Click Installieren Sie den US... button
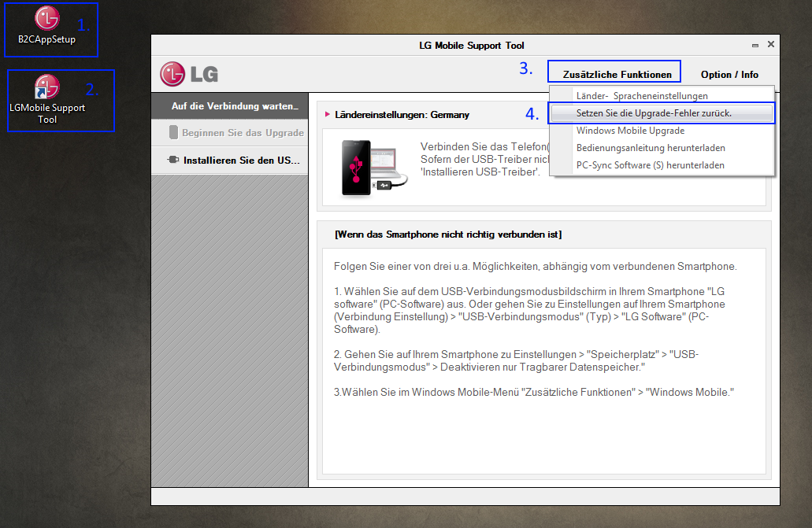812x528 pixels. point(230,161)
